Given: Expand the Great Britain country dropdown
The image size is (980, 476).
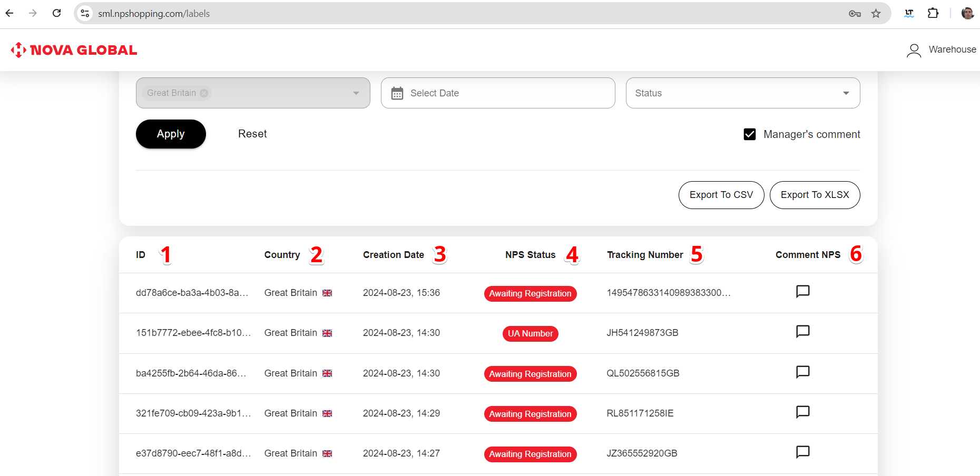Looking at the screenshot, I should point(356,93).
